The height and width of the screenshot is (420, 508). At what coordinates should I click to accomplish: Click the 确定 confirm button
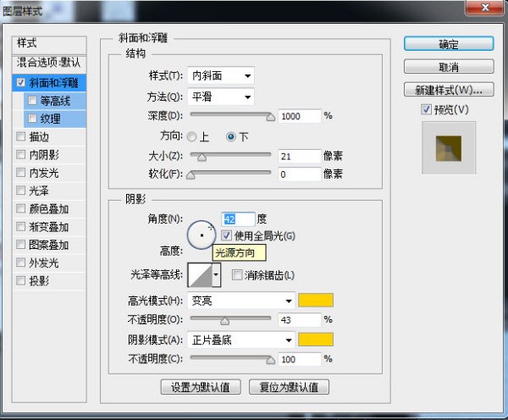448,45
